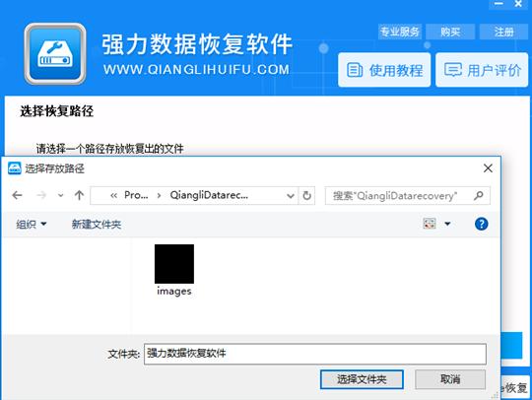This screenshot has width=532, height=400.
Task: Go back using the dialog's back arrow
Action: pyautogui.click(x=17, y=195)
